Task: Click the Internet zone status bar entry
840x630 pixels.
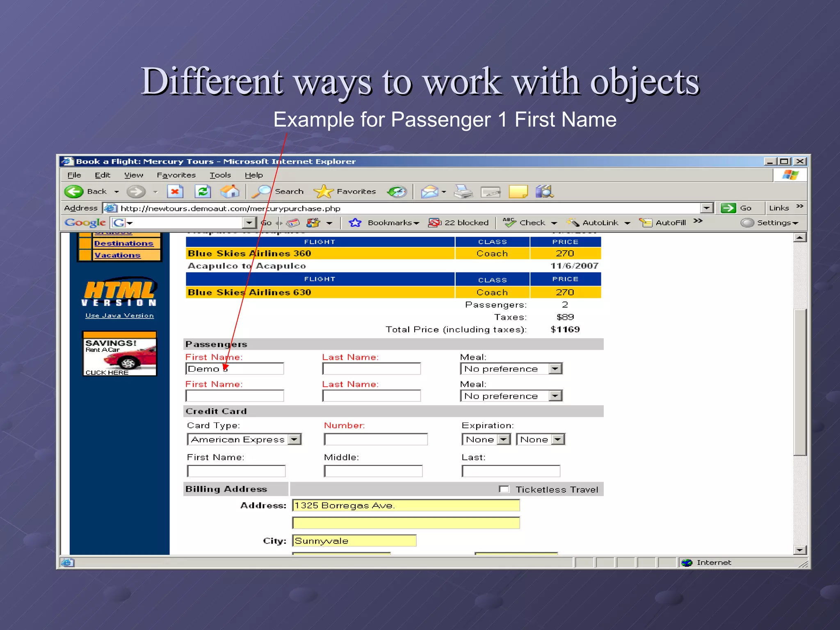Action: pyautogui.click(x=707, y=562)
